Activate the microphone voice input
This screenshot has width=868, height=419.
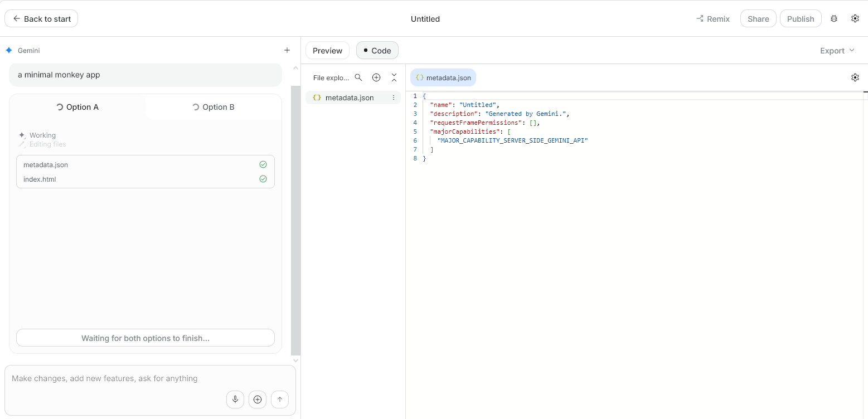[235, 399]
